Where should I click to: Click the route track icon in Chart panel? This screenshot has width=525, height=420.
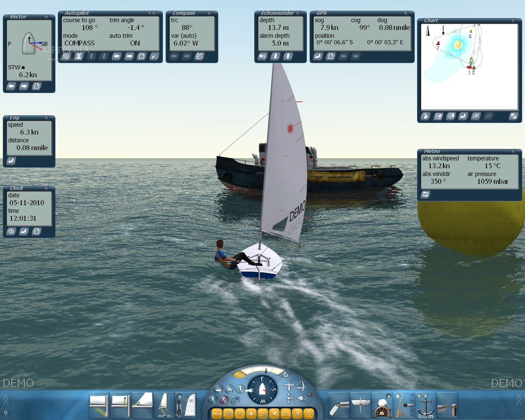point(476,116)
